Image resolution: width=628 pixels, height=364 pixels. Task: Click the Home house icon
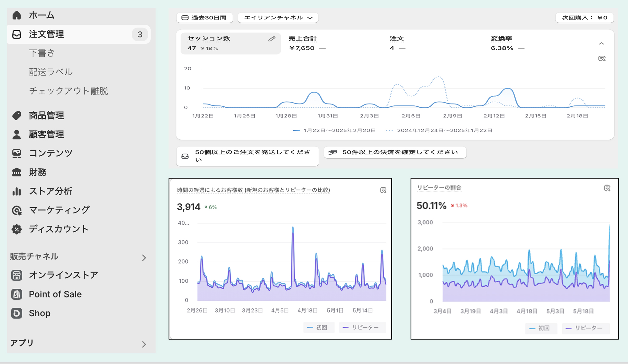click(x=17, y=15)
